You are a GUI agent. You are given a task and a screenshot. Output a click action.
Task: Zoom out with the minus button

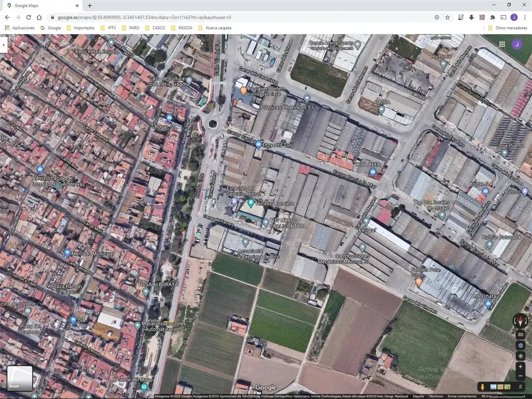click(x=520, y=376)
